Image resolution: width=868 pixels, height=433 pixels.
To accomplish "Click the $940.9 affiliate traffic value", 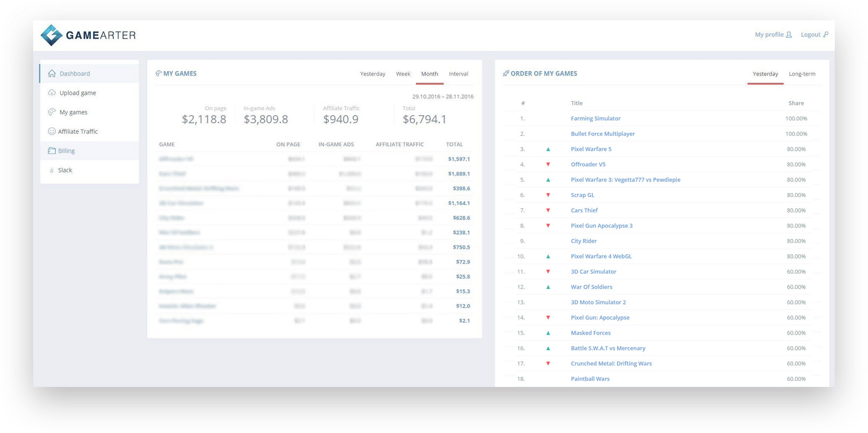I will click(x=341, y=119).
